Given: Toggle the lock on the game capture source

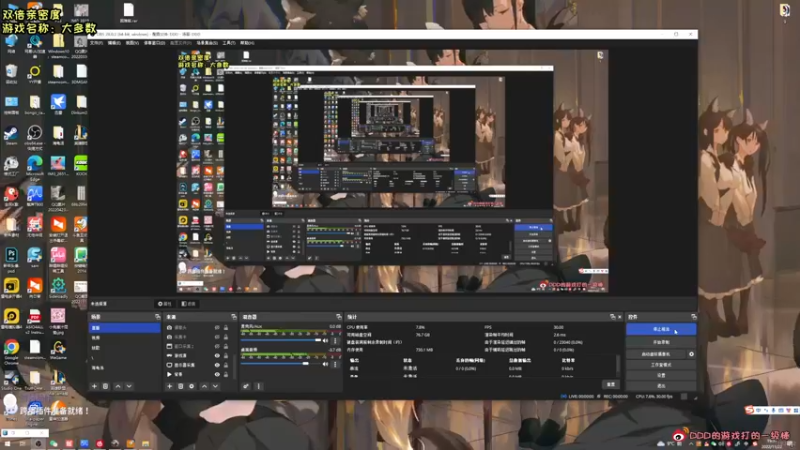Looking at the screenshot, I should pyautogui.click(x=226, y=356).
